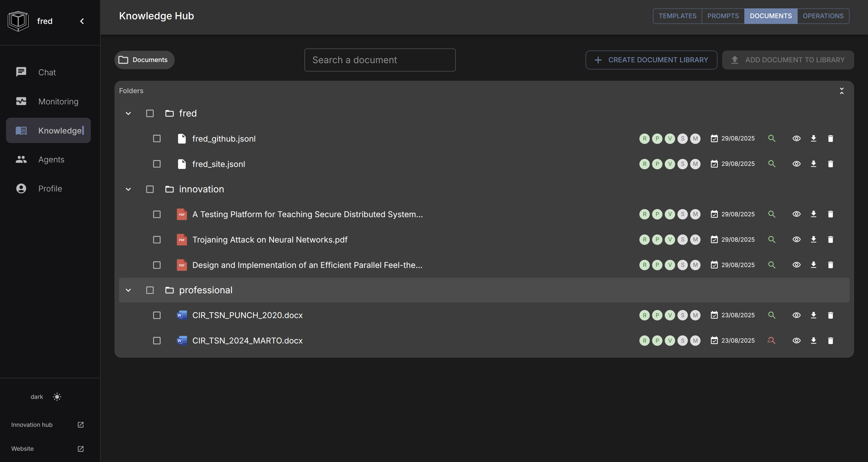Delete CIR_TSN_PUNCH_2020.docx
This screenshot has width=868, height=462.
(x=831, y=315)
